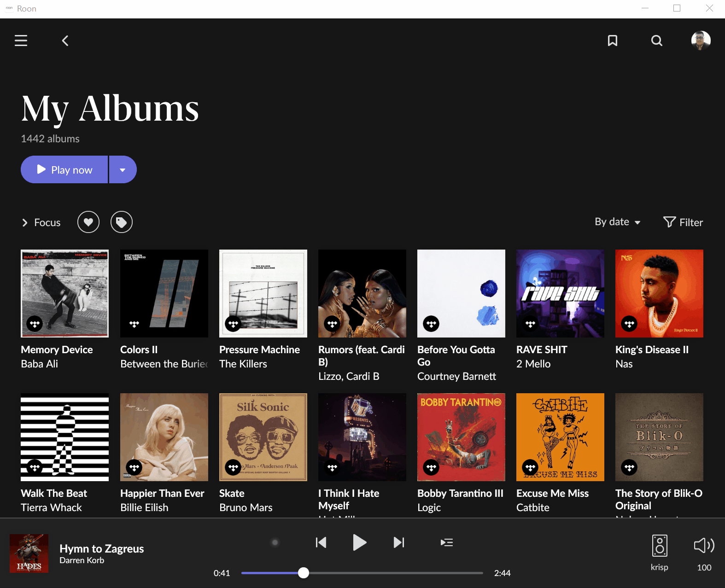725x588 pixels.
Task: Open the By date sort dropdown
Action: pyautogui.click(x=618, y=222)
